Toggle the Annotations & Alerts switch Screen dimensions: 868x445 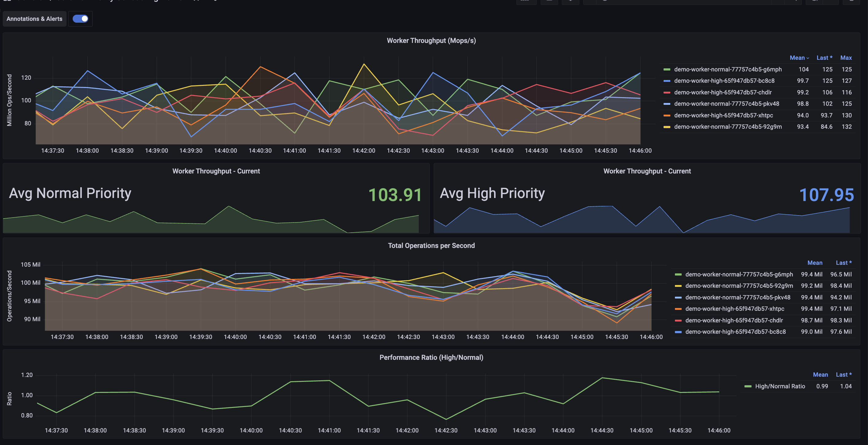(x=80, y=19)
